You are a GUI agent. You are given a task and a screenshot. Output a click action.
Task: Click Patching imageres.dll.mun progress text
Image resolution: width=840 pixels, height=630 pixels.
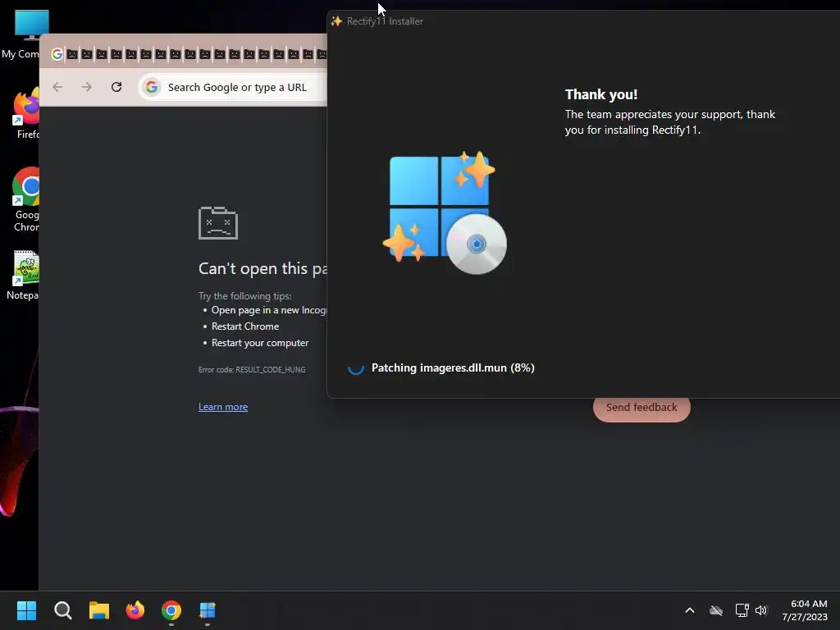point(453,368)
